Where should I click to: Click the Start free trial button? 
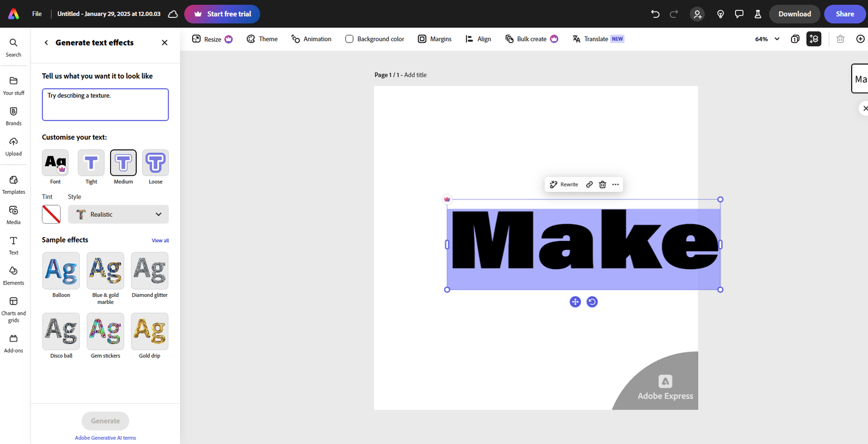[222, 14]
